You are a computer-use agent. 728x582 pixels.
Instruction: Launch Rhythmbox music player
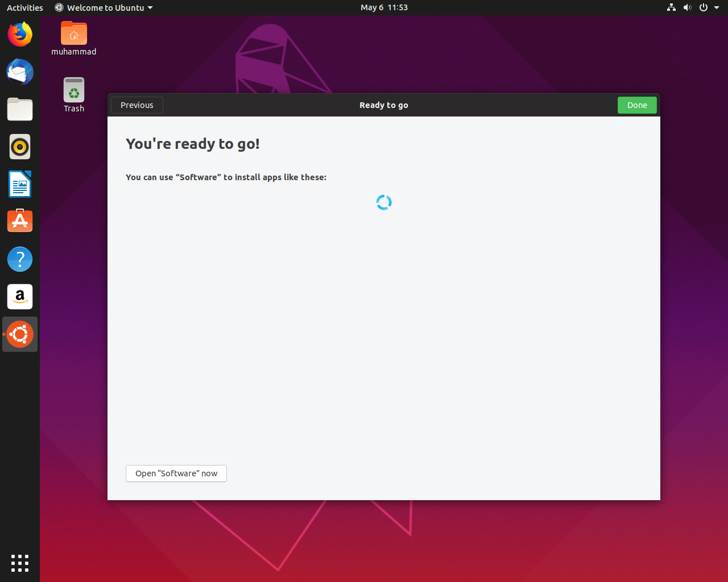[x=20, y=147]
